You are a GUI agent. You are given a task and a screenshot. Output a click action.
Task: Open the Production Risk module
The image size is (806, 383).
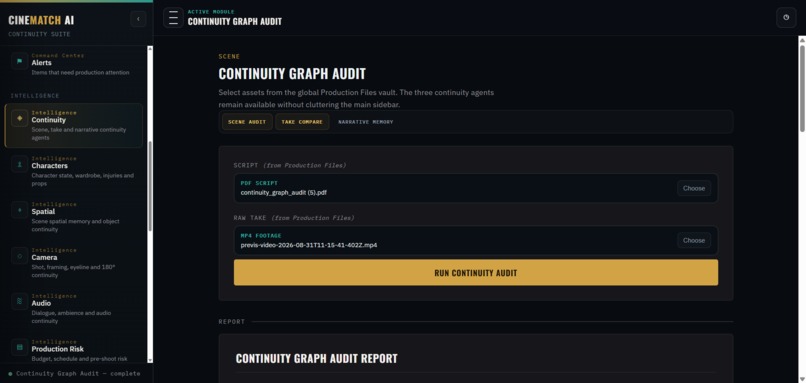[x=74, y=350]
